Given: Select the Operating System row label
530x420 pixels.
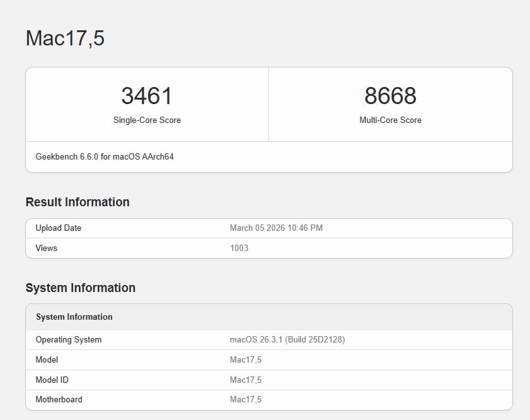Looking at the screenshot, I should [x=69, y=340].
